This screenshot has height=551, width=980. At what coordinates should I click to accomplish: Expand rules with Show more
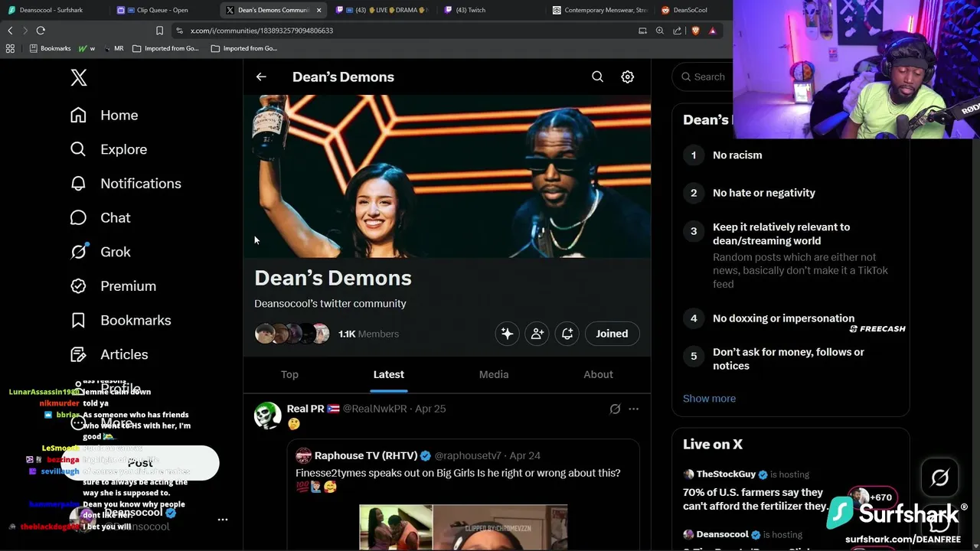[709, 398]
